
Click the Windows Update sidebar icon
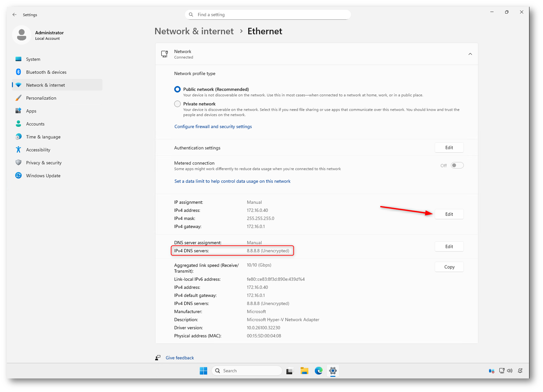(18, 175)
